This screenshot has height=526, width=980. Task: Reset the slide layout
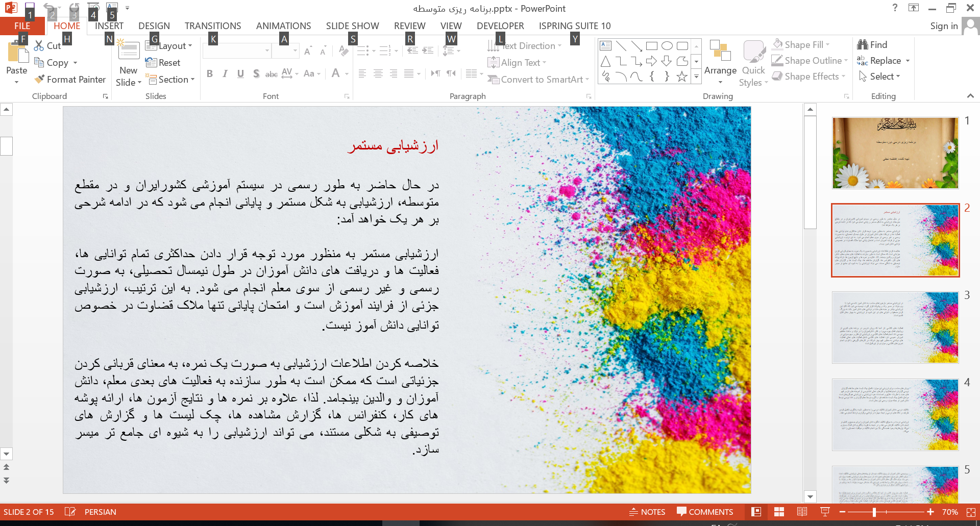coord(163,63)
